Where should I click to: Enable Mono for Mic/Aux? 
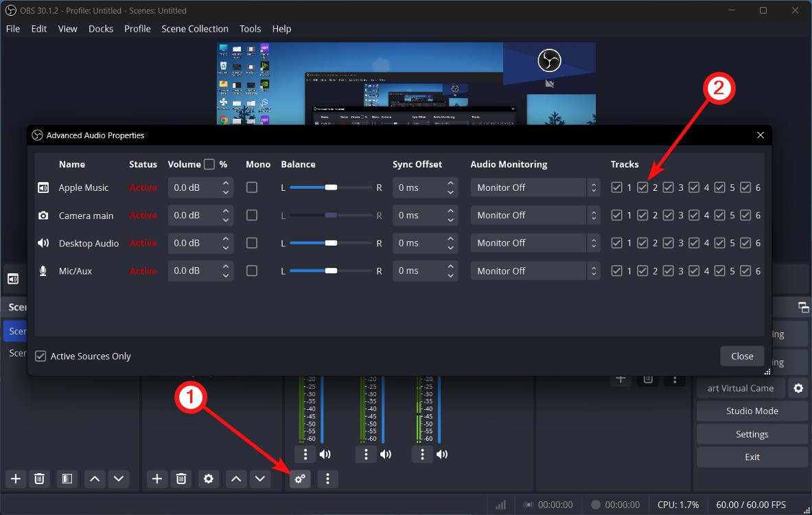point(252,271)
